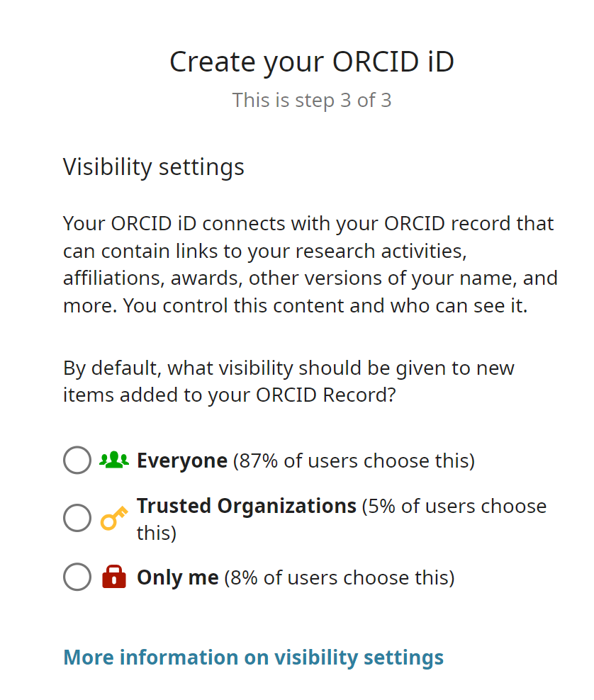The height and width of the screenshot is (700, 594).
Task: Click the Everyone people icon next to its radio
Action: click(x=116, y=459)
